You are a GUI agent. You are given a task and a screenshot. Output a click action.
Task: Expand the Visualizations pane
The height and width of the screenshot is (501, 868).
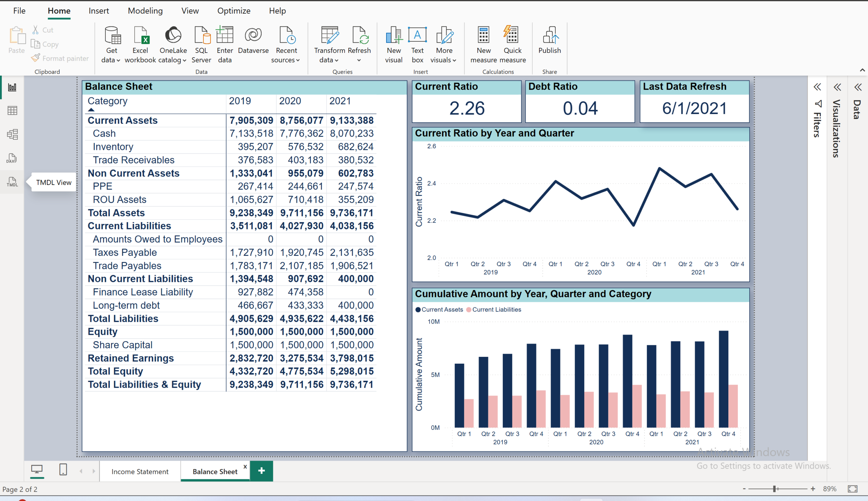click(x=837, y=88)
